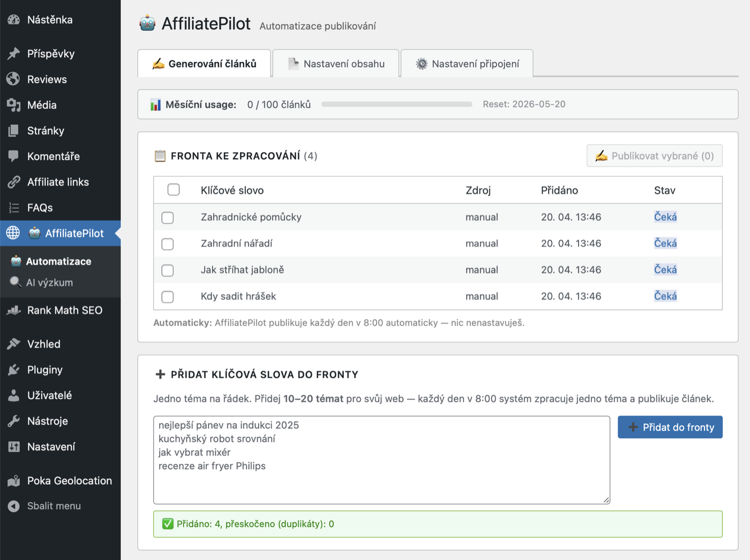Click the Nastavení sliders icon
The image size is (750, 560).
pyautogui.click(x=14, y=447)
